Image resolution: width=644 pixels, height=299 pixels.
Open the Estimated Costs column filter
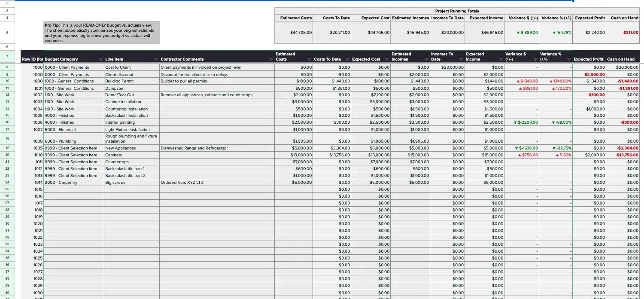pyautogui.click(x=309, y=59)
